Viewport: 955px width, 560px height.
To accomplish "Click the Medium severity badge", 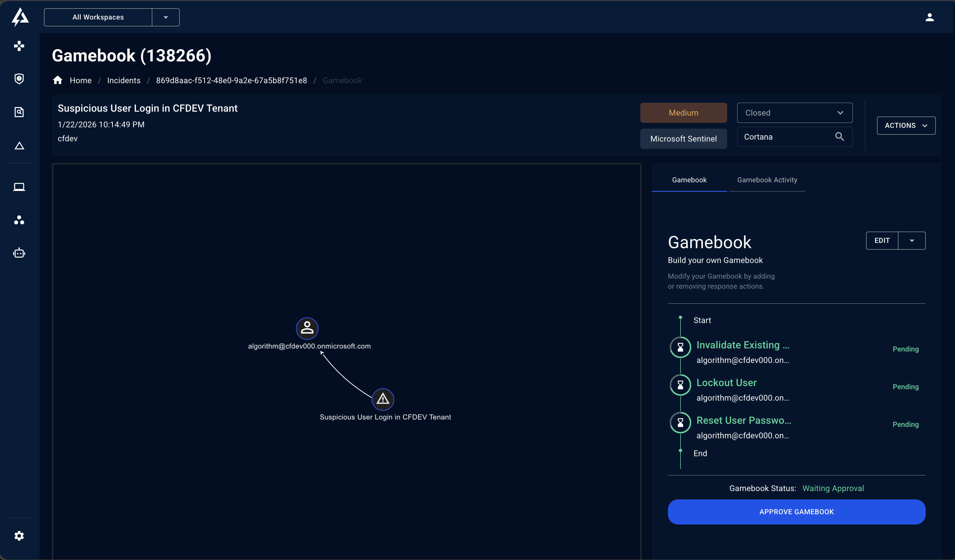I will tap(683, 113).
